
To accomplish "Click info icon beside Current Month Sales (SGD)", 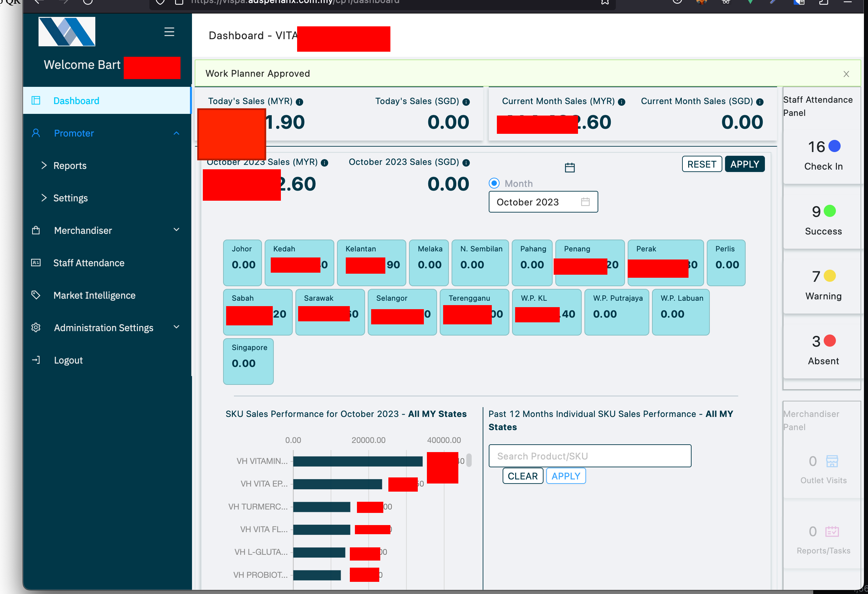I will (x=760, y=102).
